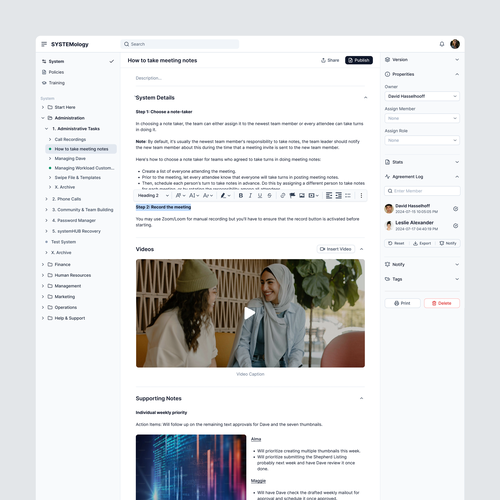Click the red Delete button
500x500 pixels.
442,303
